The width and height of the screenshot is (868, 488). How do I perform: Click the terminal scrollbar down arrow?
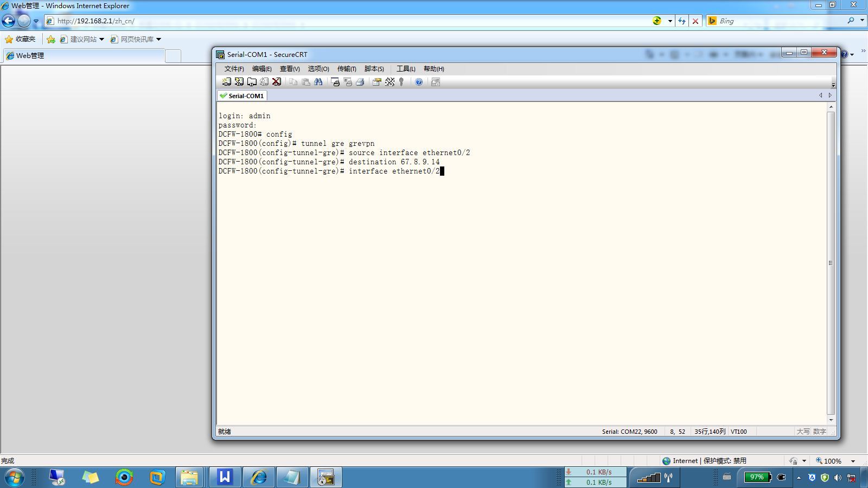point(831,420)
